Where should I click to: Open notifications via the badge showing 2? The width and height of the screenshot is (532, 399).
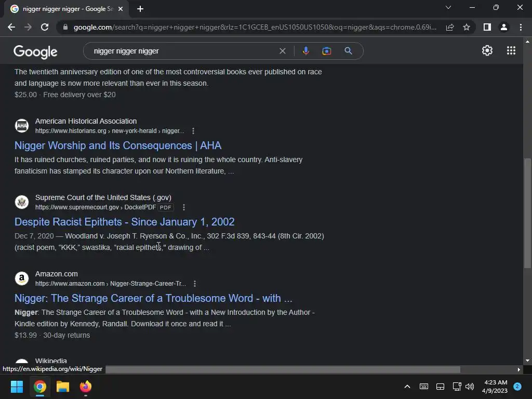pos(517,387)
